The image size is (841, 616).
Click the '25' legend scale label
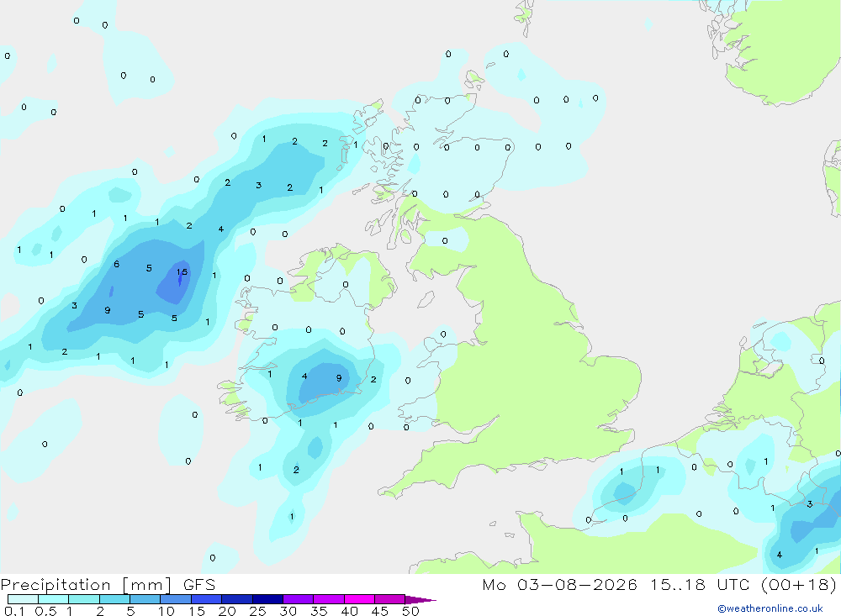click(x=258, y=611)
